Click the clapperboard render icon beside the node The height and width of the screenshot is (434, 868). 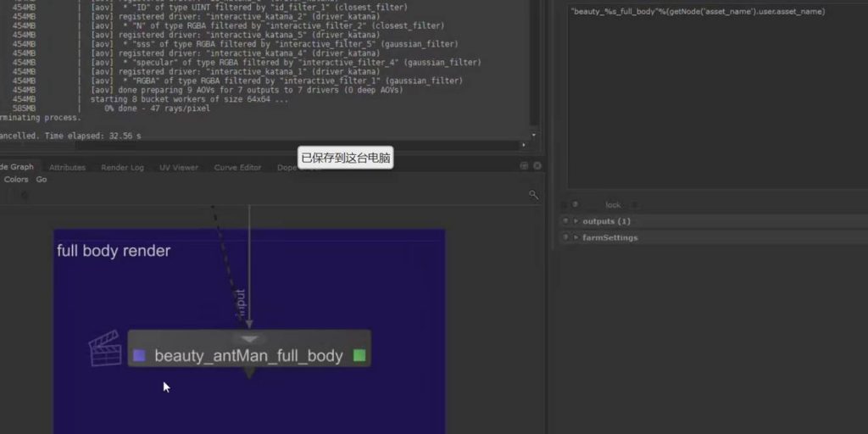pos(105,348)
